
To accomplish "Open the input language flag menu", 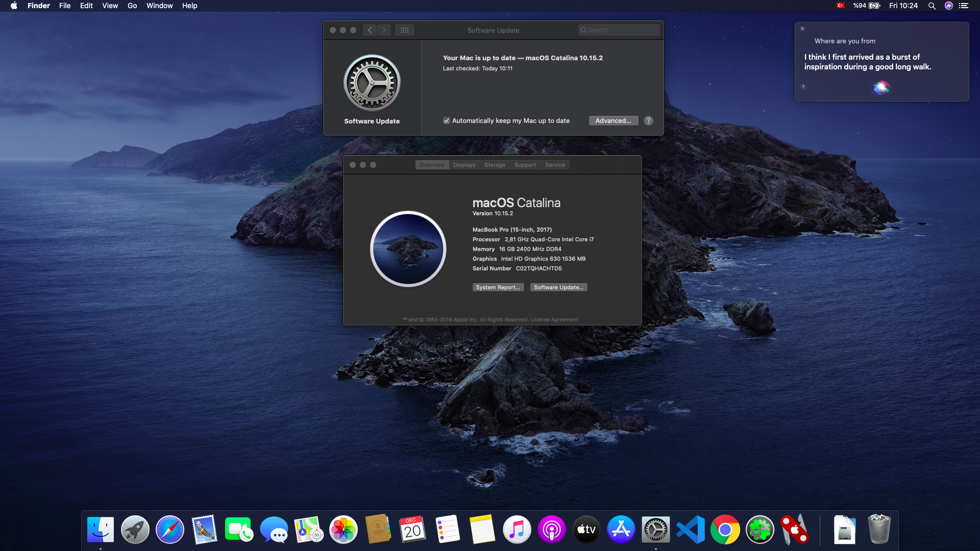I will (840, 6).
